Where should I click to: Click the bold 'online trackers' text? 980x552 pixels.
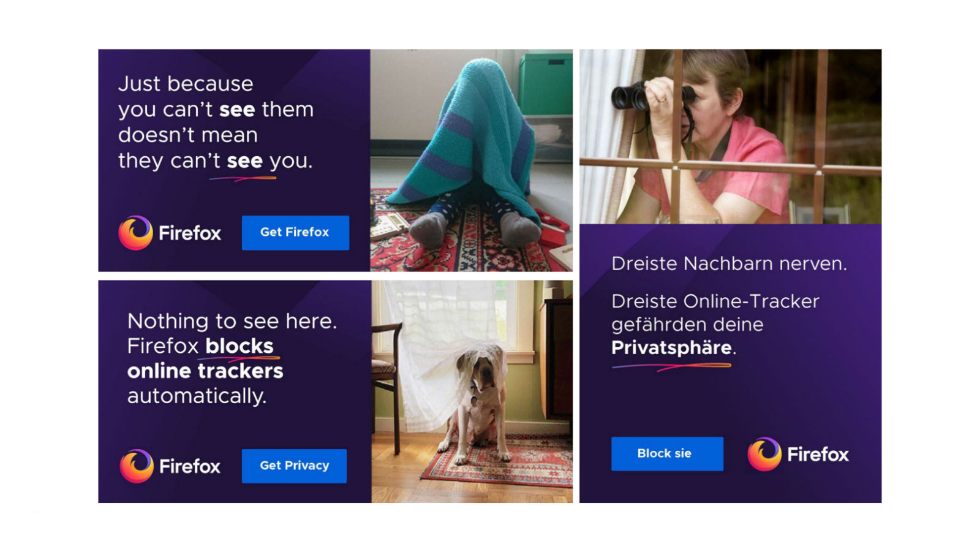(x=205, y=371)
